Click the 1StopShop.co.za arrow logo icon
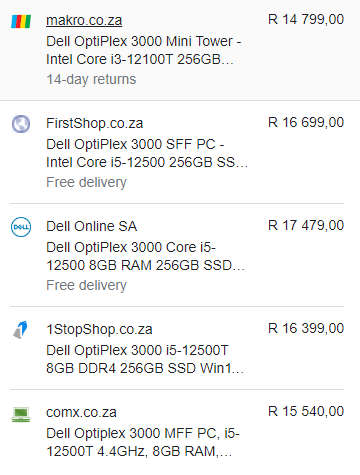This screenshot has height=475, width=360. 21,330
